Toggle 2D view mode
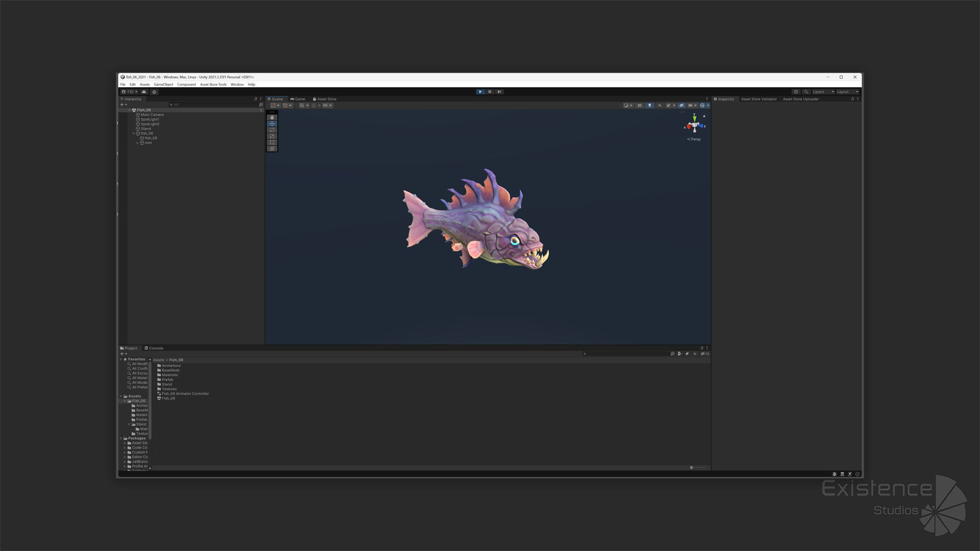The image size is (980, 551). tap(639, 105)
